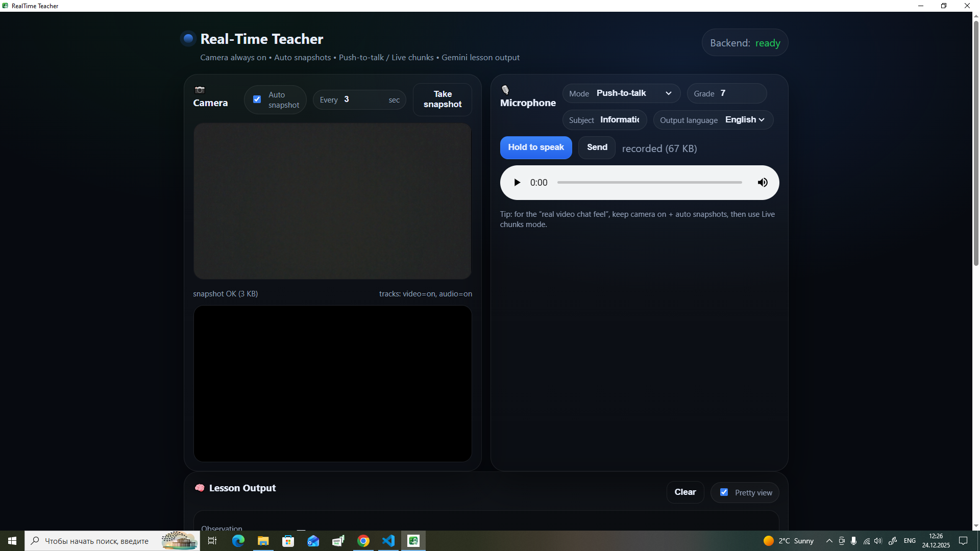Open File Explorer in taskbar
This screenshot has height=551, width=980.
click(263, 541)
